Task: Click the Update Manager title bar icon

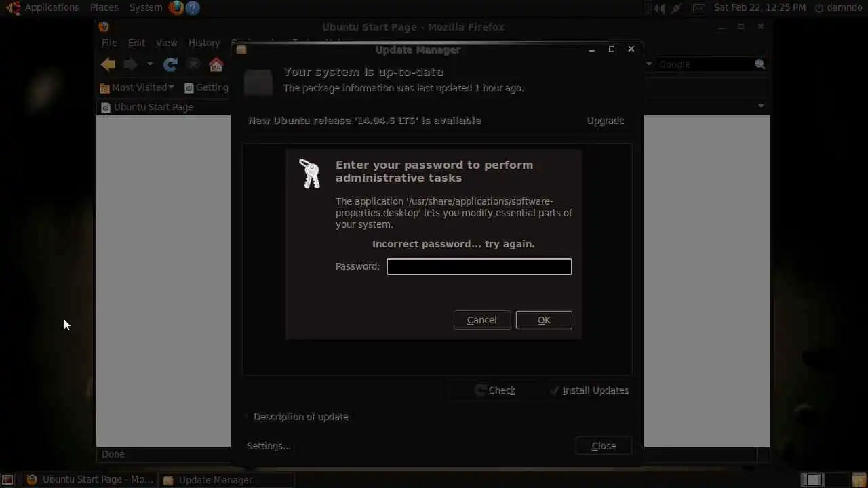Action: point(241,49)
